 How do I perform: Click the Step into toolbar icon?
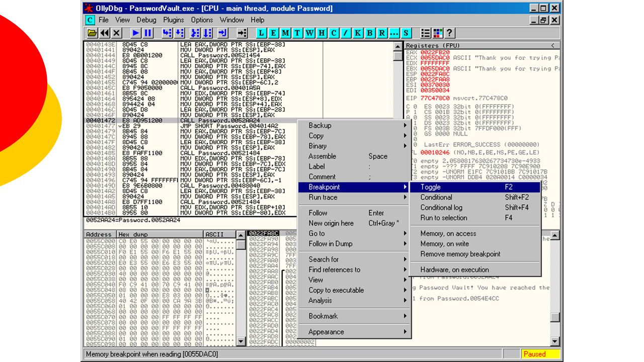pyautogui.click(x=167, y=33)
